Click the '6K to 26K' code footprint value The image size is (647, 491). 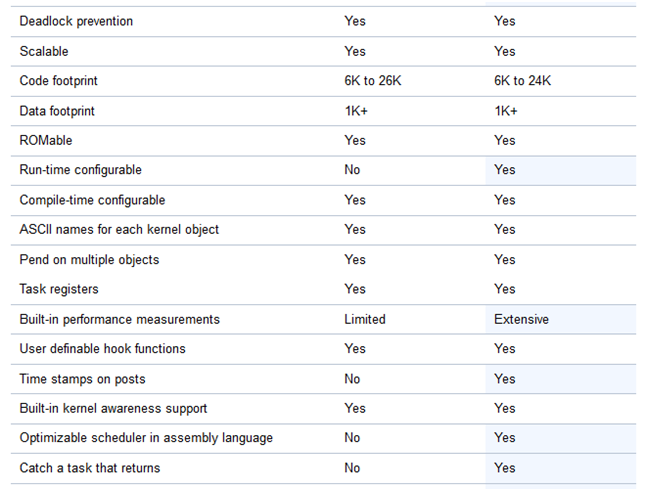tap(373, 80)
